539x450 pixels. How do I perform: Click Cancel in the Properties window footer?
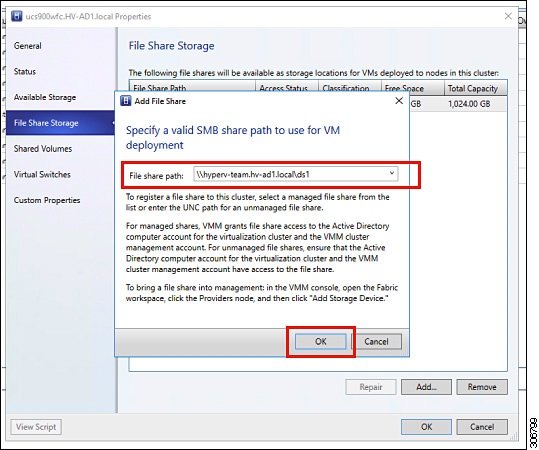[x=482, y=427]
